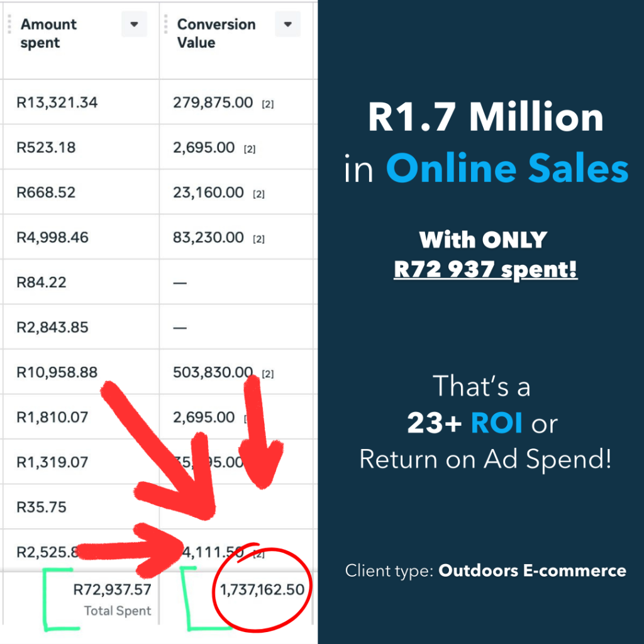Click the Total Spent label text
644x644 pixels.
coord(117,611)
